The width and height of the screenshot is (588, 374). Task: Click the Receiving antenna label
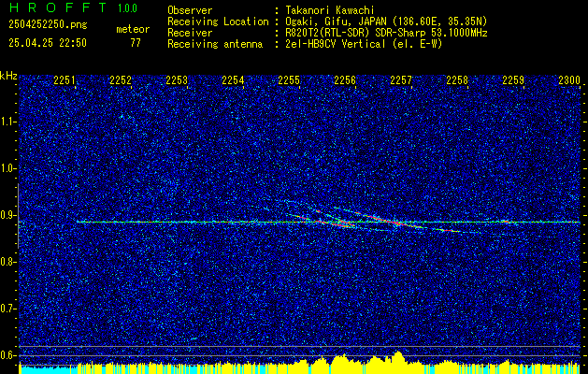point(215,44)
